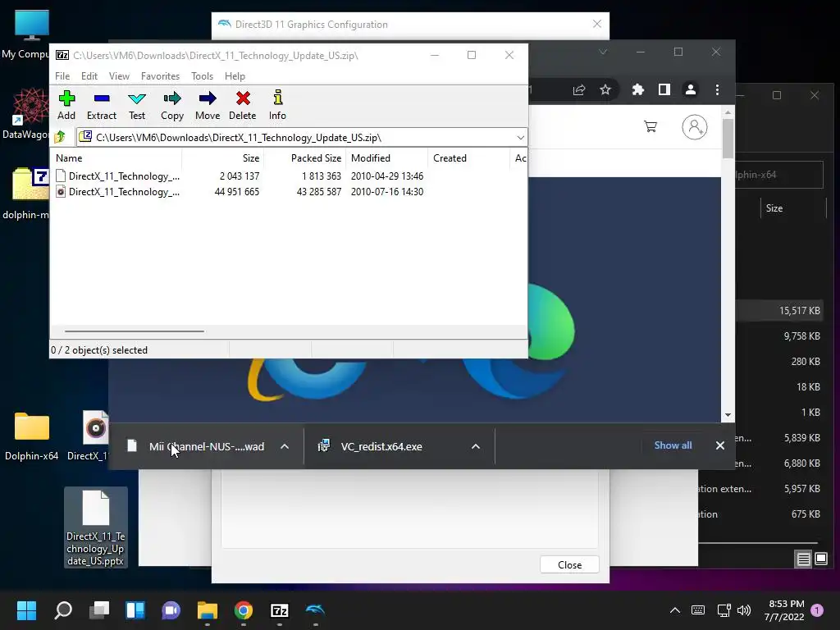Open the clock showing 8:53 PM
The height and width of the screenshot is (630, 840).
coord(784,610)
